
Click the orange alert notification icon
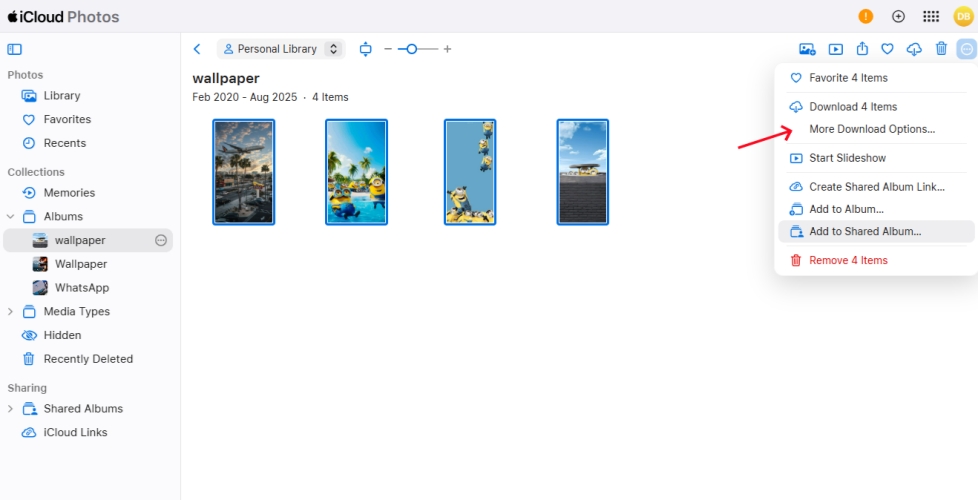click(x=866, y=17)
